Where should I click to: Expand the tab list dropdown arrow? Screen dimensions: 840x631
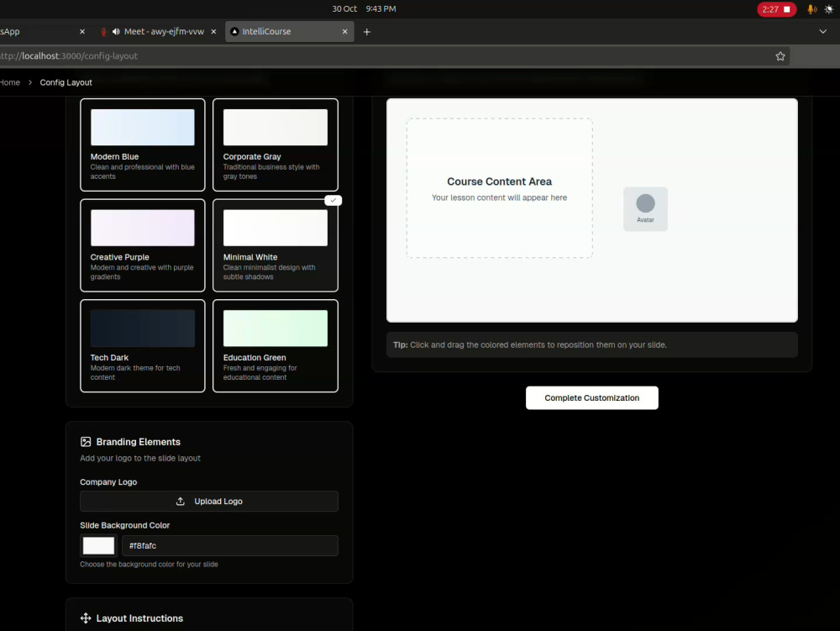click(823, 32)
